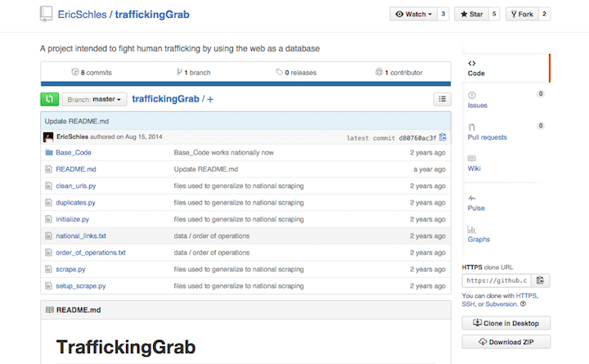The height and width of the screenshot is (364, 589).
Task: Click the file icon next to scrape.py
Action: 48,269
